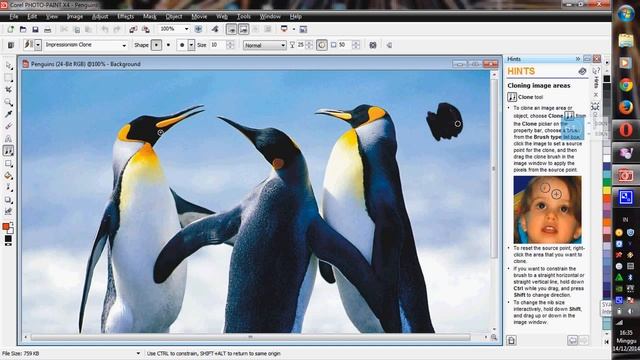Click the Save icon

point(35,29)
